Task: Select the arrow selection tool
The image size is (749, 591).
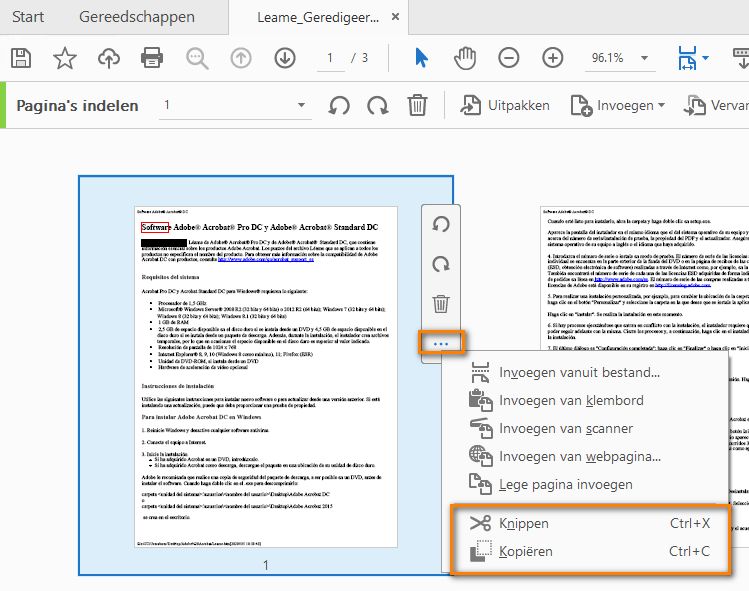Action: tap(421, 58)
